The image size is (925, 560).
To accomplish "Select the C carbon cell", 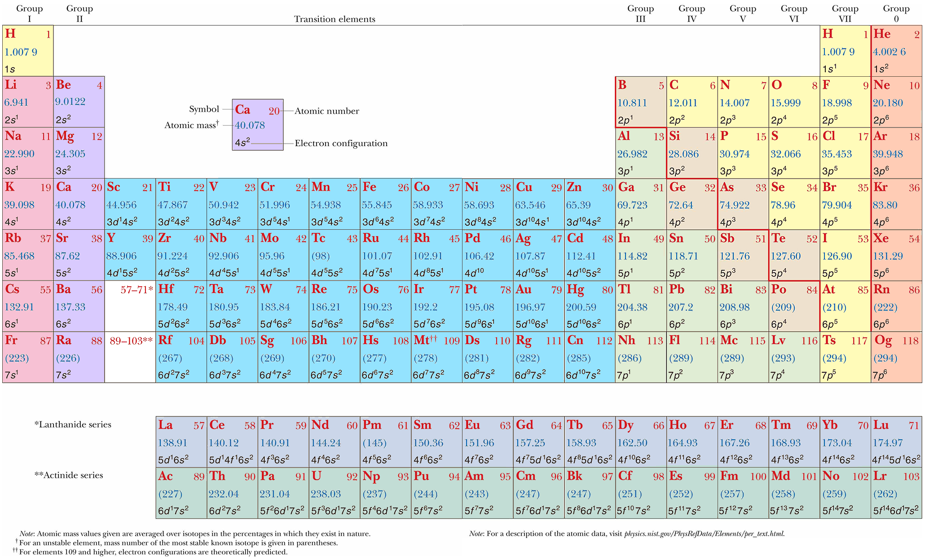I will pyautogui.click(x=692, y=102).
